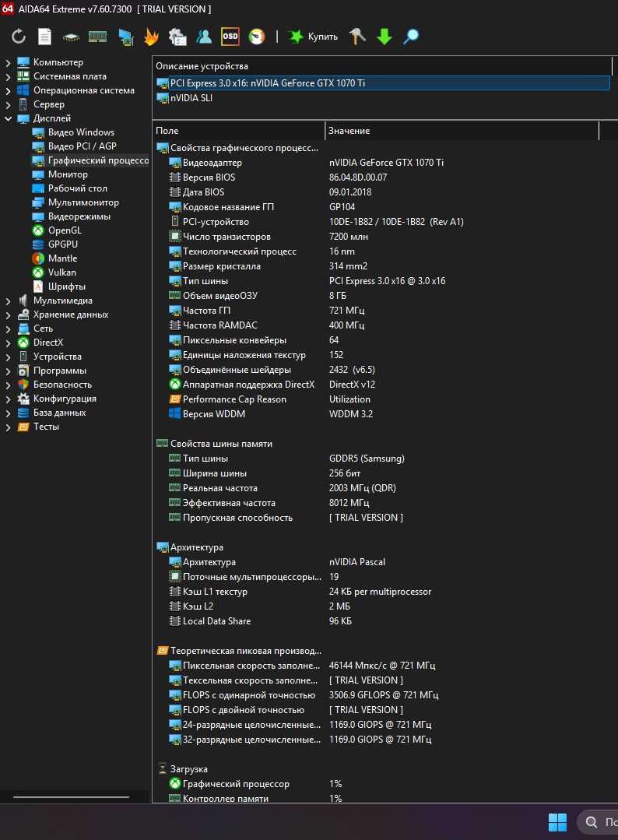This screenshot has height=840, width=618.
Task: Click the green download arrow icon
Action: [384, 37]
